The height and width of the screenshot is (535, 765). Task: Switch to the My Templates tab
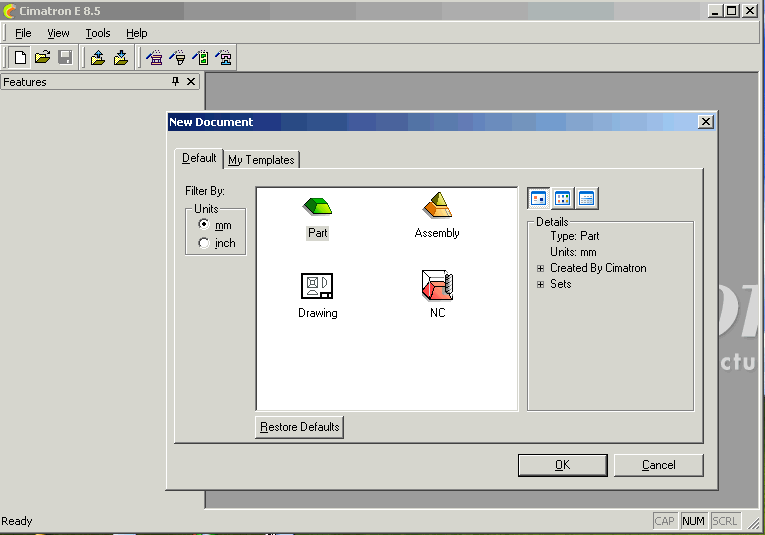[262, 160]
